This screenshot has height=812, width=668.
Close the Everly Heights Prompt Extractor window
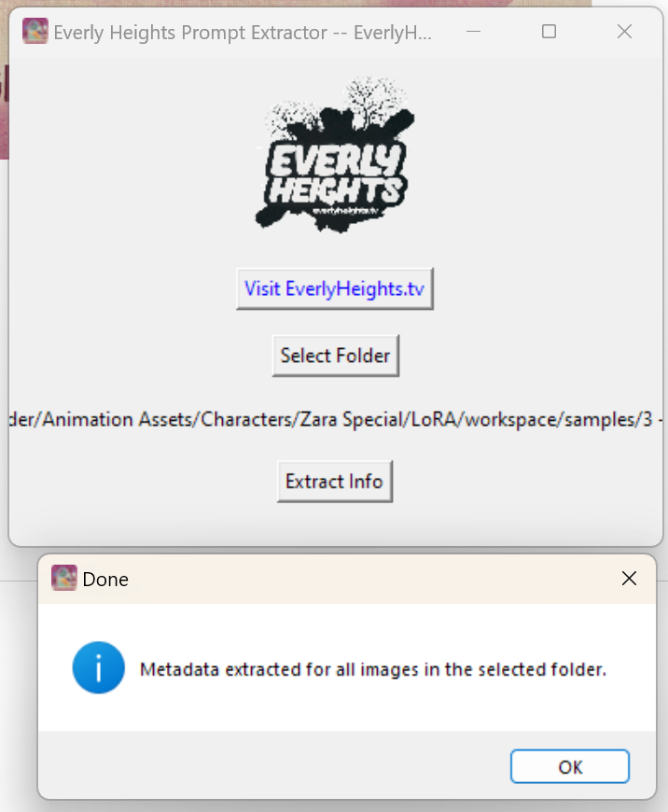click(624, 32)
